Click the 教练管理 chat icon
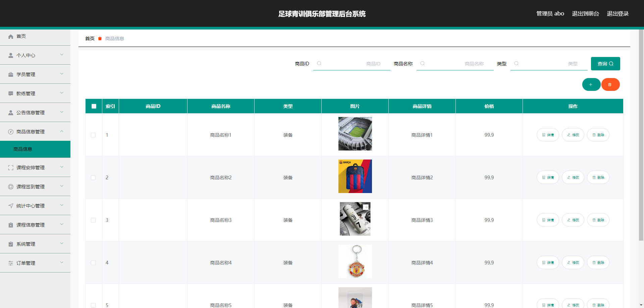This screenshot has width=644, height=308. (x=11, y=94)
